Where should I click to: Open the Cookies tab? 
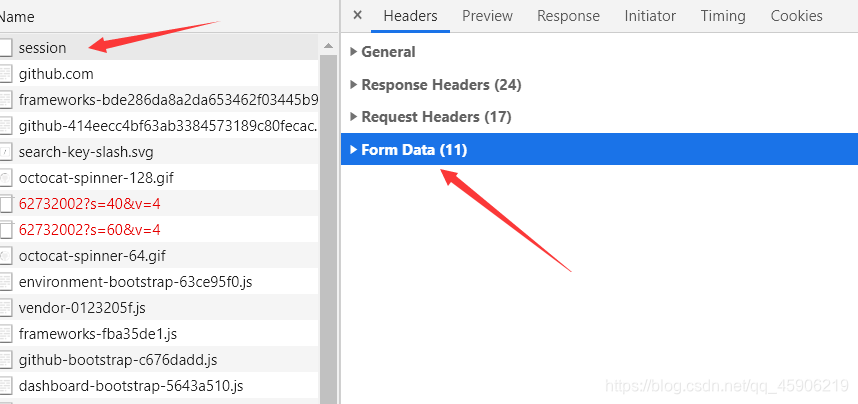tap(796, 16)
